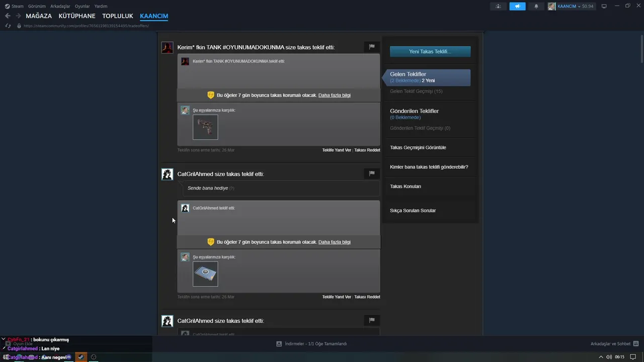
Task: Click the back navigation arrow
Action: 8,16
